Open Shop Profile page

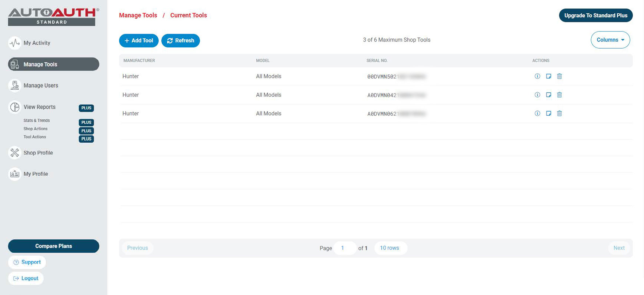point(38,153)
